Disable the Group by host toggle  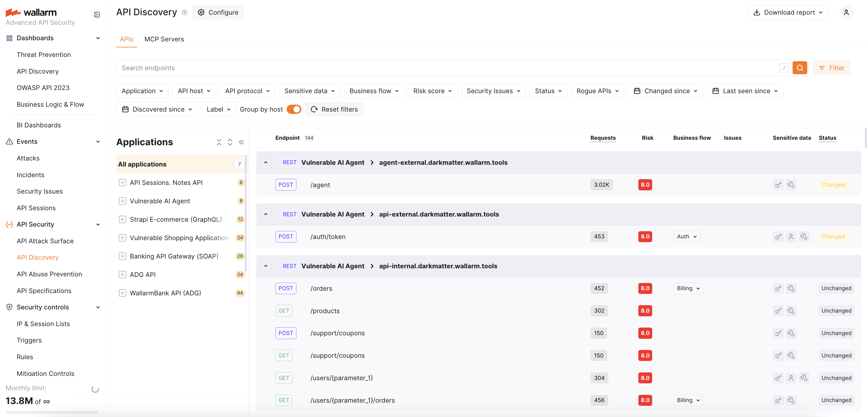click(294, 109)
